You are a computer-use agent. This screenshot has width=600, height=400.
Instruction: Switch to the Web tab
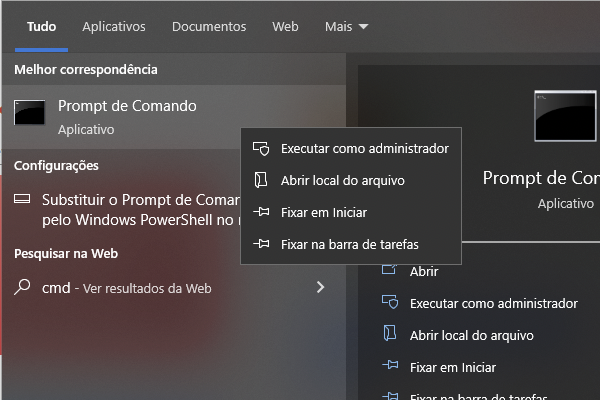coord(285,27)
